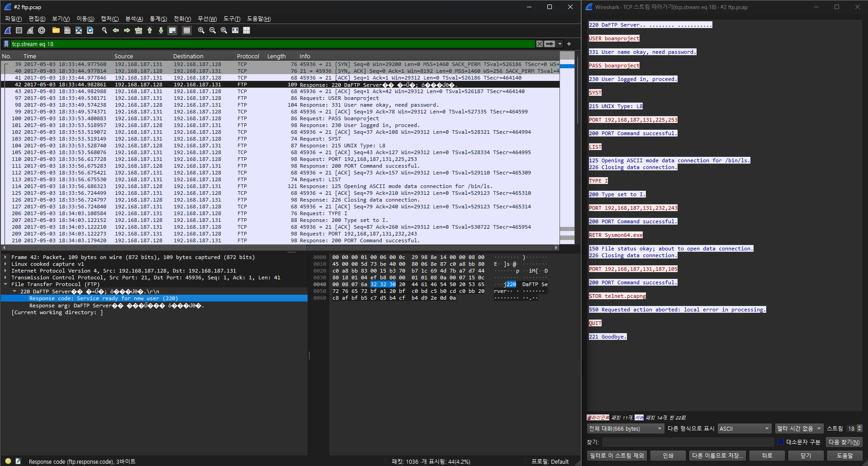Go to the first packet arrow icon
Viewport: 868px width, 466px height.
point(150,30)
